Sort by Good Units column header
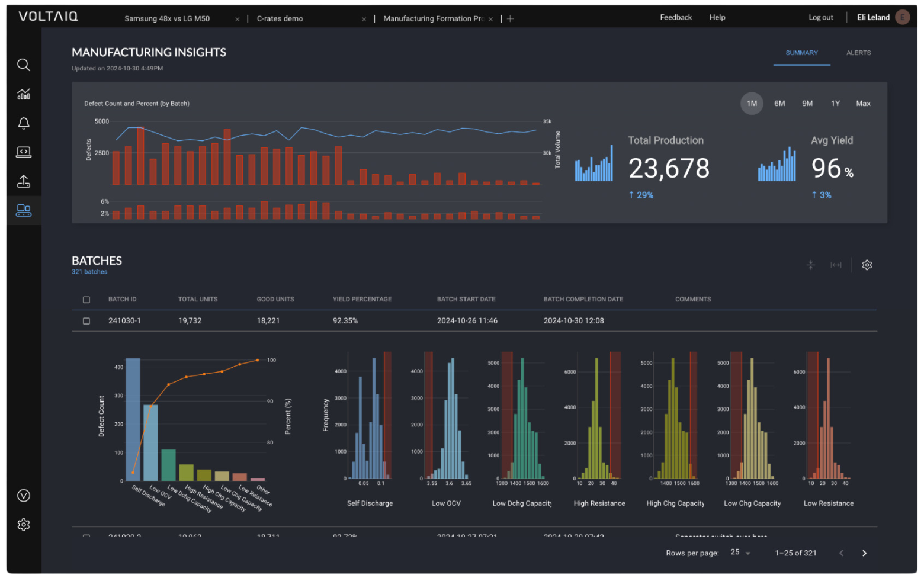The height and width of the screenshot is (578, 924). click(x=275, y=300)
